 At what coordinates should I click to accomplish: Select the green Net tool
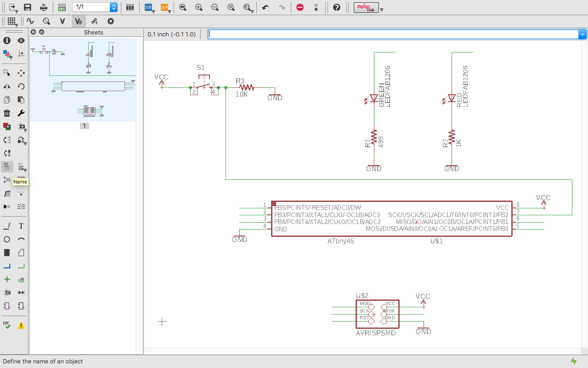(x=21, y=266)
